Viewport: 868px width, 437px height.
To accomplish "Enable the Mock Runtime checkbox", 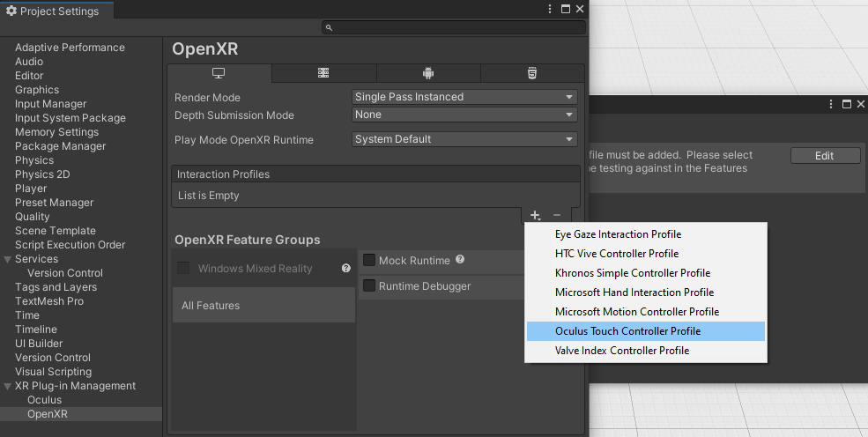I will 369,260.
